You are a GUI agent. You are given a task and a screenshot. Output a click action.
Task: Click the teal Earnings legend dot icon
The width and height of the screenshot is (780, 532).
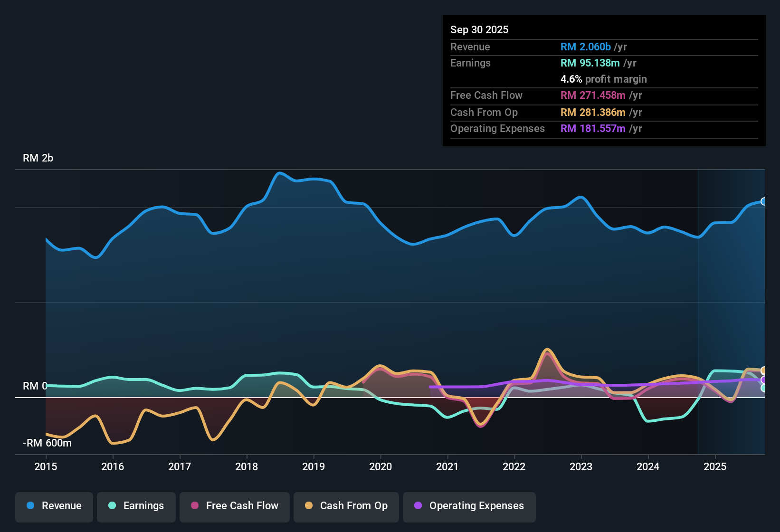[112, 506]
